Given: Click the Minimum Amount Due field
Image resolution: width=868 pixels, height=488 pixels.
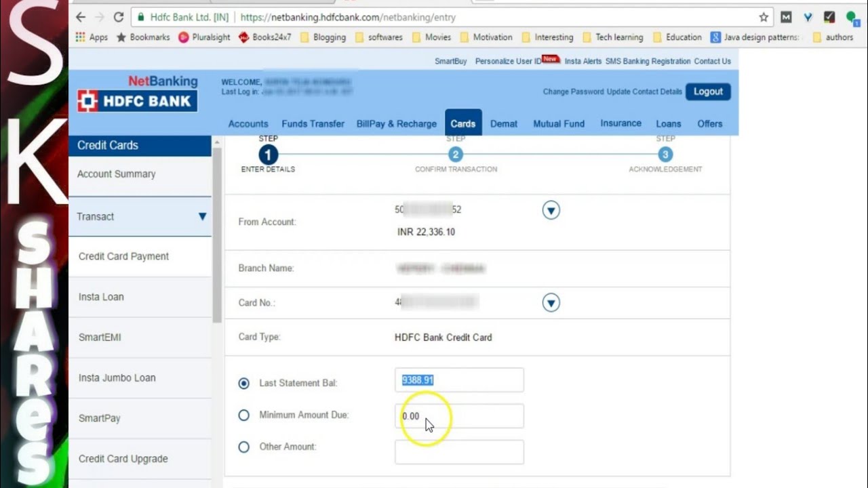Looking at the screenshot, I should pos(459,416).
